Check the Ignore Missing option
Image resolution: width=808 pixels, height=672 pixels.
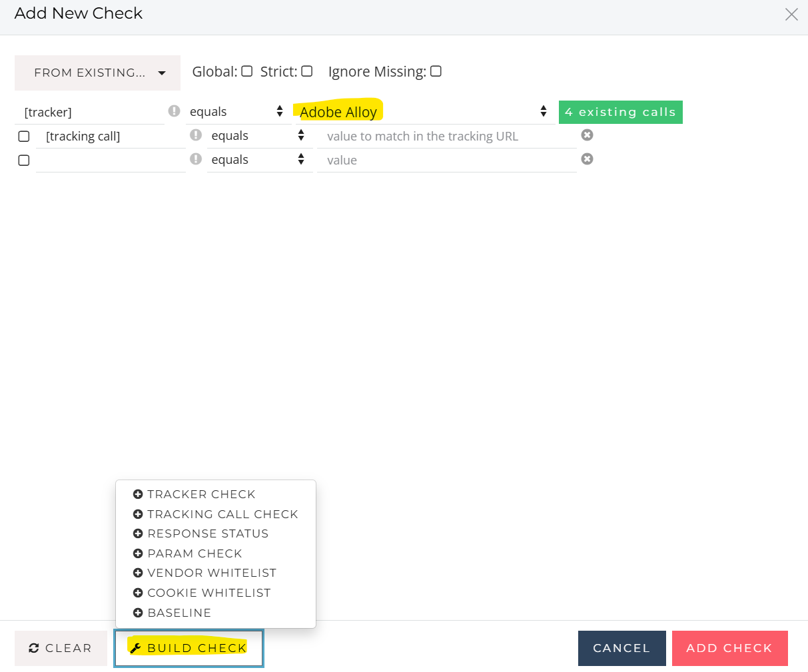pyautogui.click(x=436, y=71)
